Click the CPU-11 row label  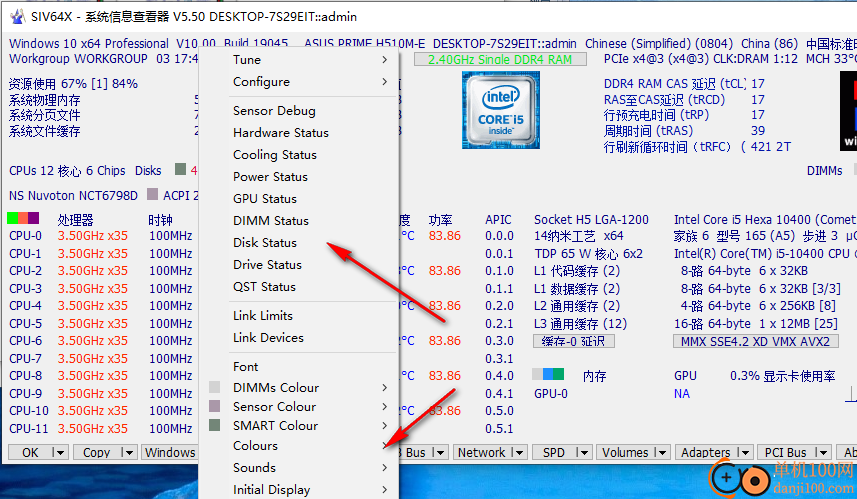pyautogui.click(x=28, y=428)
